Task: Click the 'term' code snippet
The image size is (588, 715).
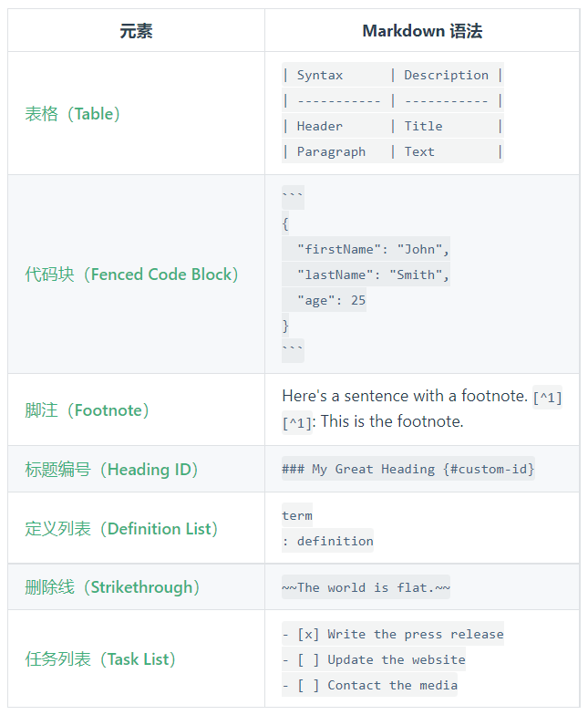Action: pos(297,515)
